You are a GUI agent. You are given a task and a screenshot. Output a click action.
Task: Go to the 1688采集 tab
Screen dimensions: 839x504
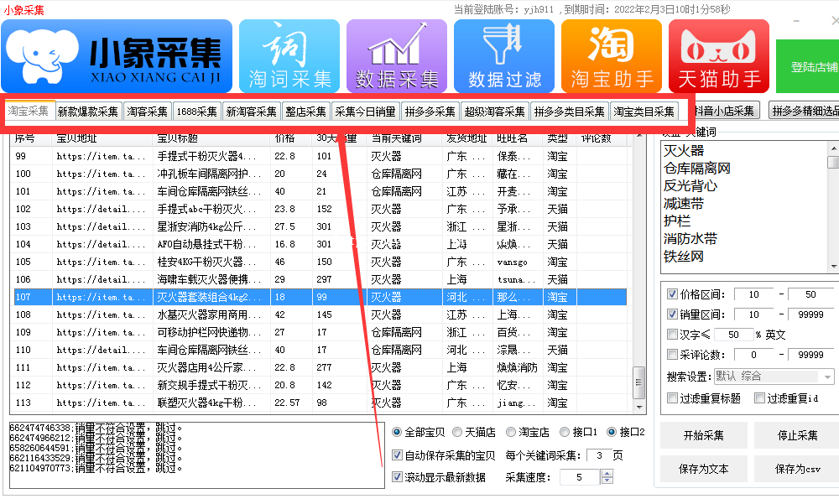click(x=197, y=112)
